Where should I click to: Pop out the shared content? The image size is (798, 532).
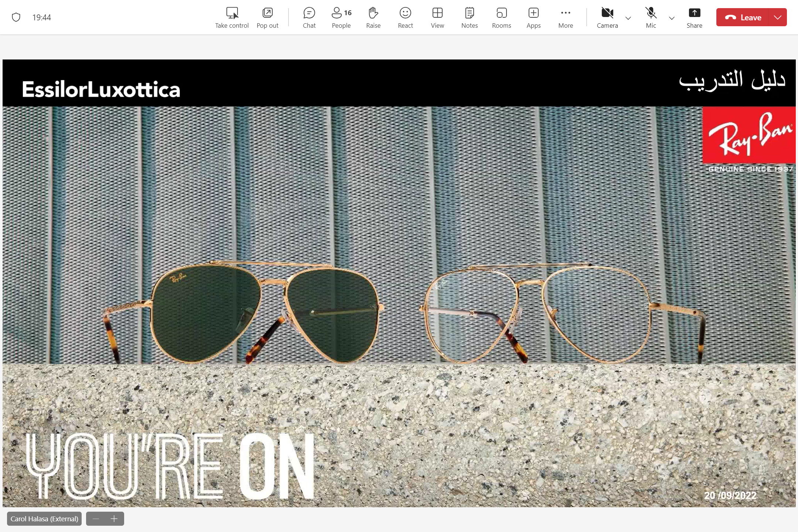267,17
